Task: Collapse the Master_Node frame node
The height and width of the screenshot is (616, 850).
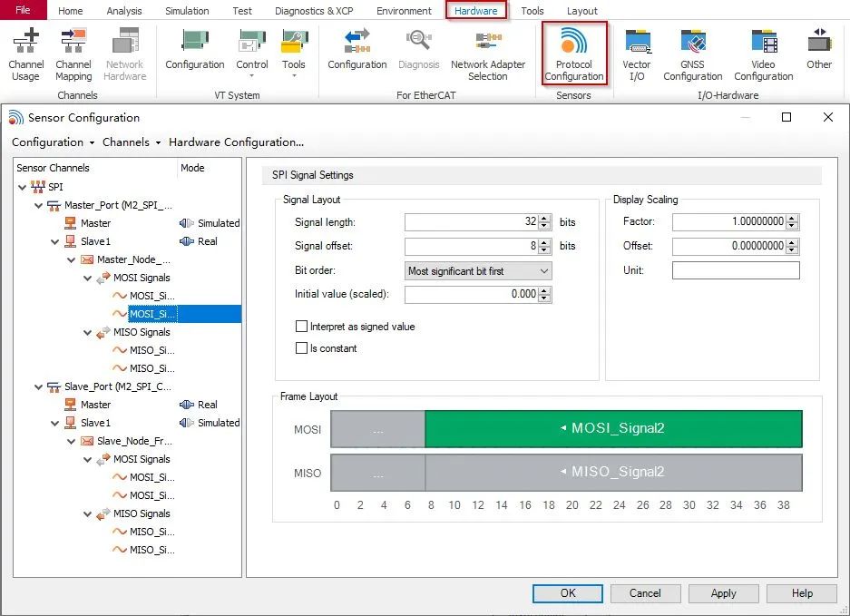Action: click(x=71, y=260)
